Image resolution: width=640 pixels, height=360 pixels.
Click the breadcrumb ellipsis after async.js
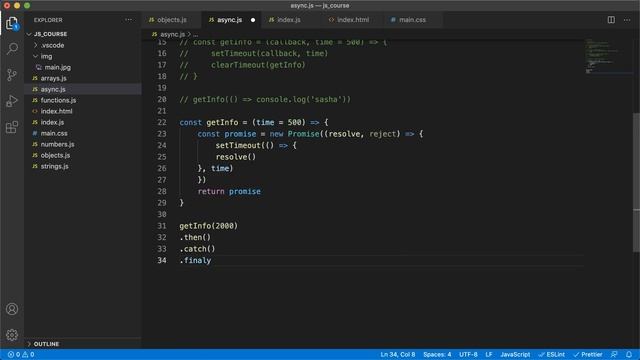[196, 34]
